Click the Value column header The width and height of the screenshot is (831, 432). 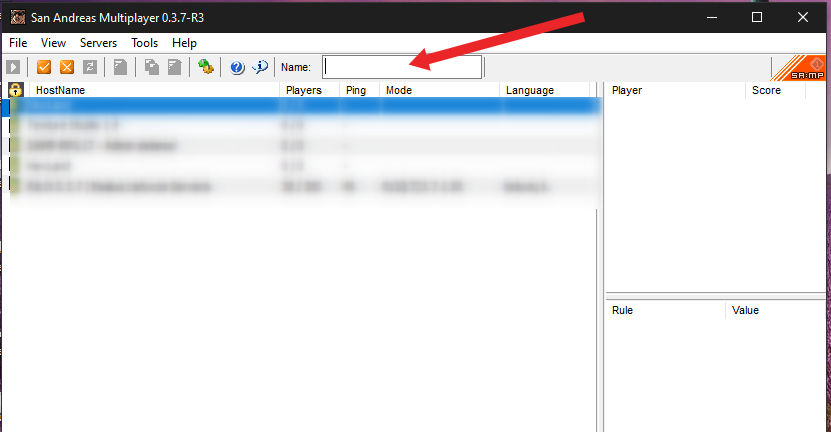[775, 310]
